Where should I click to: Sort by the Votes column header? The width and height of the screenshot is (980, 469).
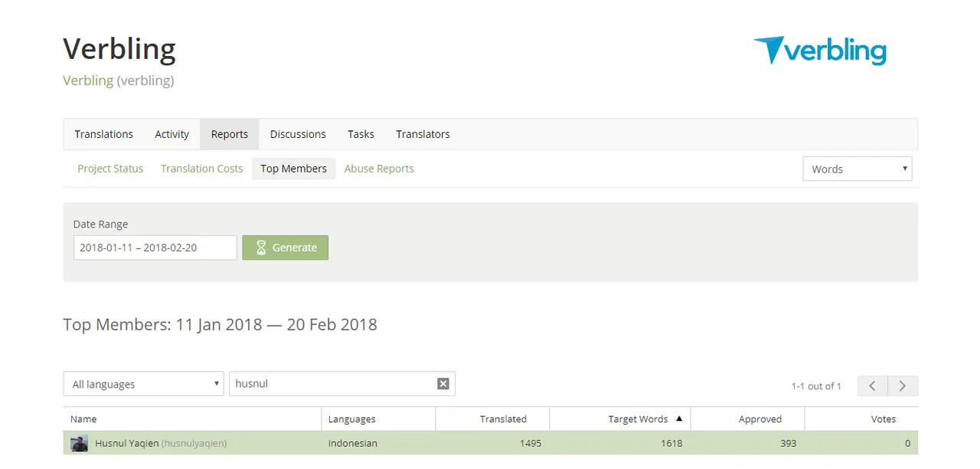(861, 419)
